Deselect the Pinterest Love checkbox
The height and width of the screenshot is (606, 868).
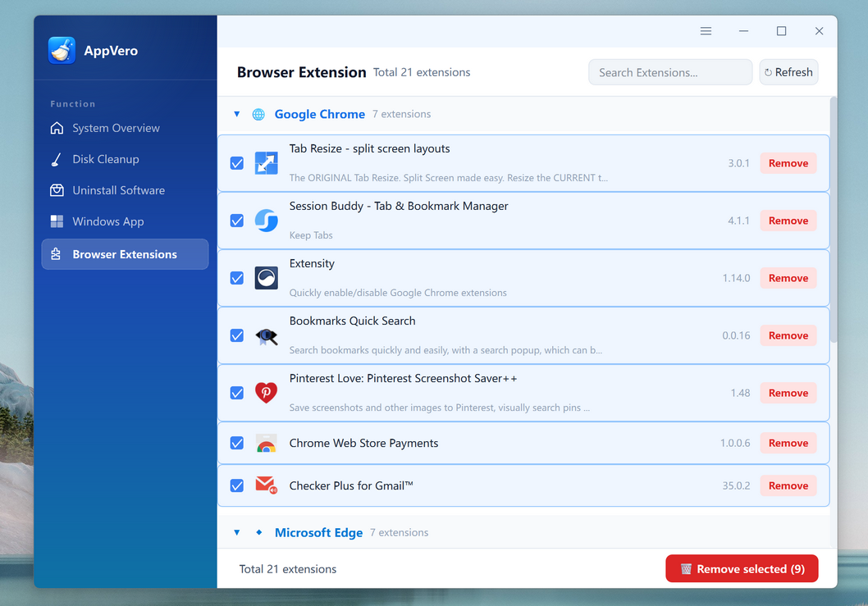coord(237,393)
